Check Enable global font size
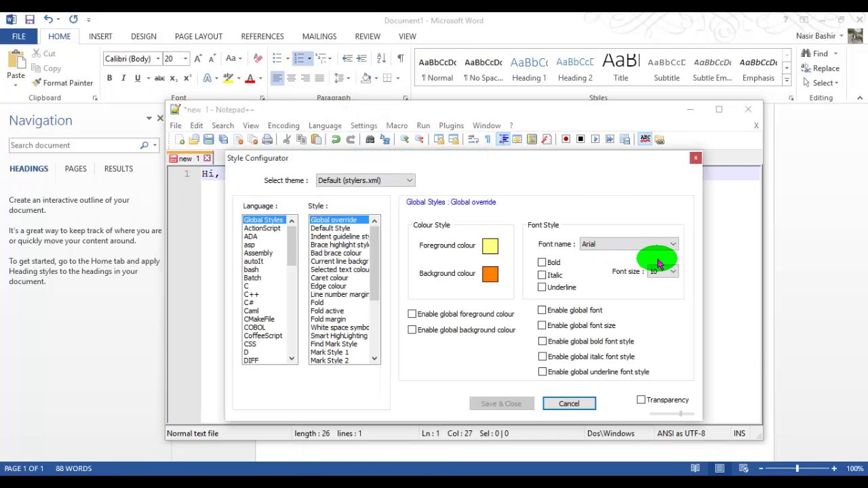This screenshot has width=868, height=488. tap(542, 325)
